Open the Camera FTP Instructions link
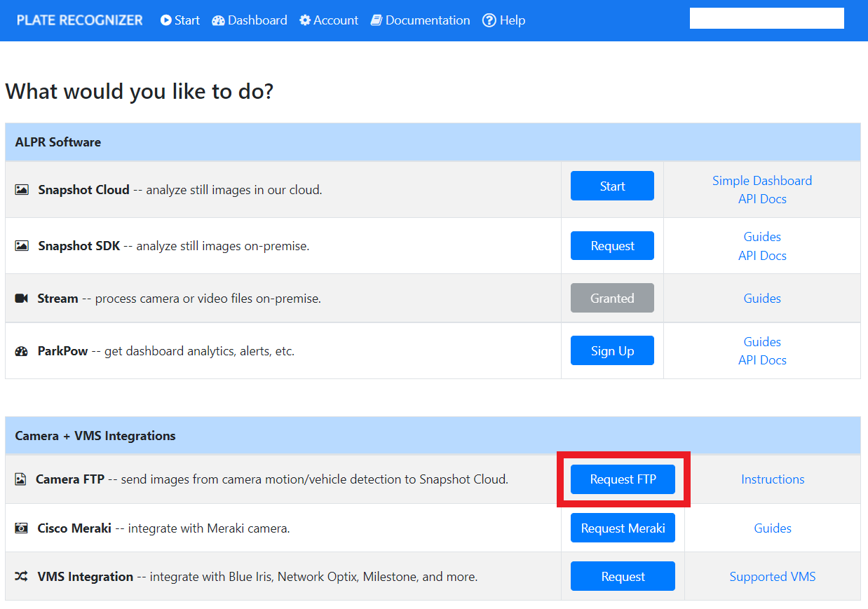Viewport: 868px width, 609px height. 773,479
